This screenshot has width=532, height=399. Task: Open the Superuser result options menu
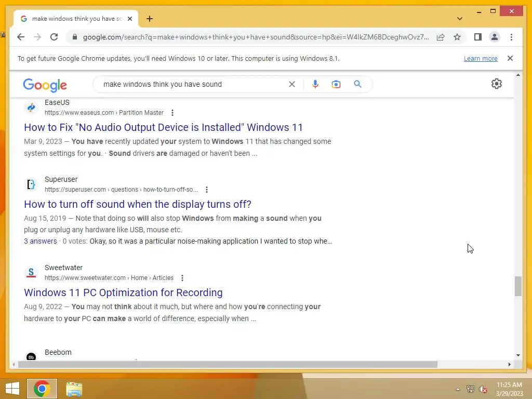[x=207, y=190]
